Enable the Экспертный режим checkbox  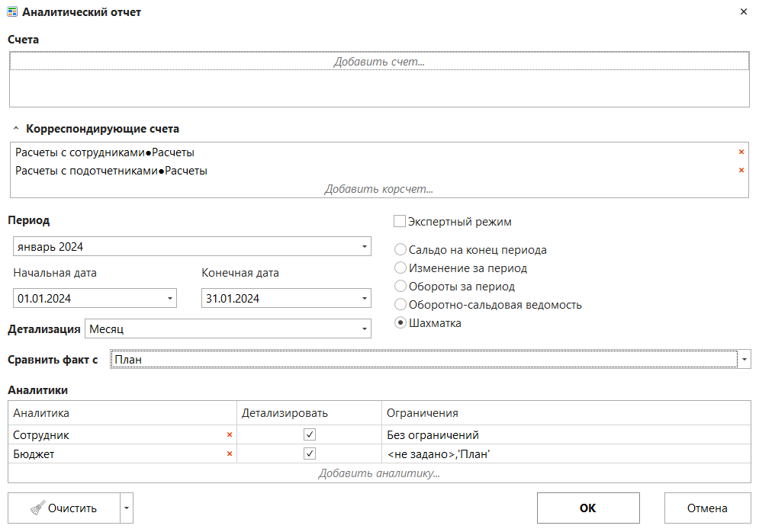point(400,222)
